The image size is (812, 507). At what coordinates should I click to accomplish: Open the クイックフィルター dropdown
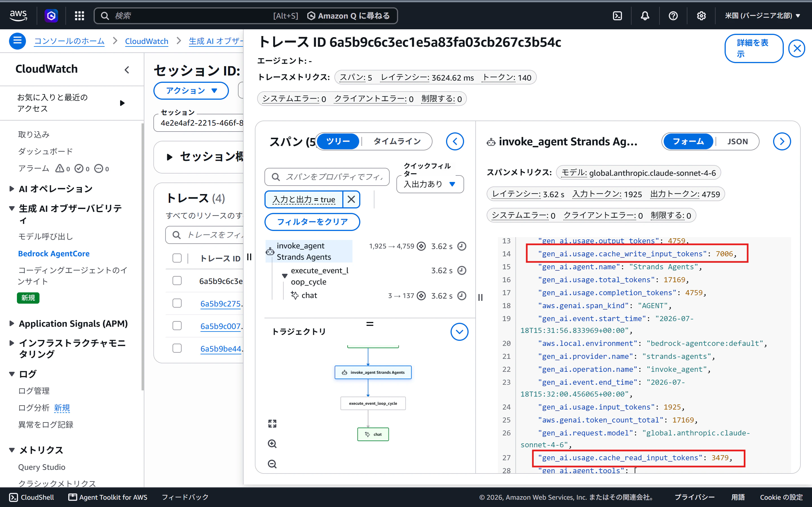[430, 184]
